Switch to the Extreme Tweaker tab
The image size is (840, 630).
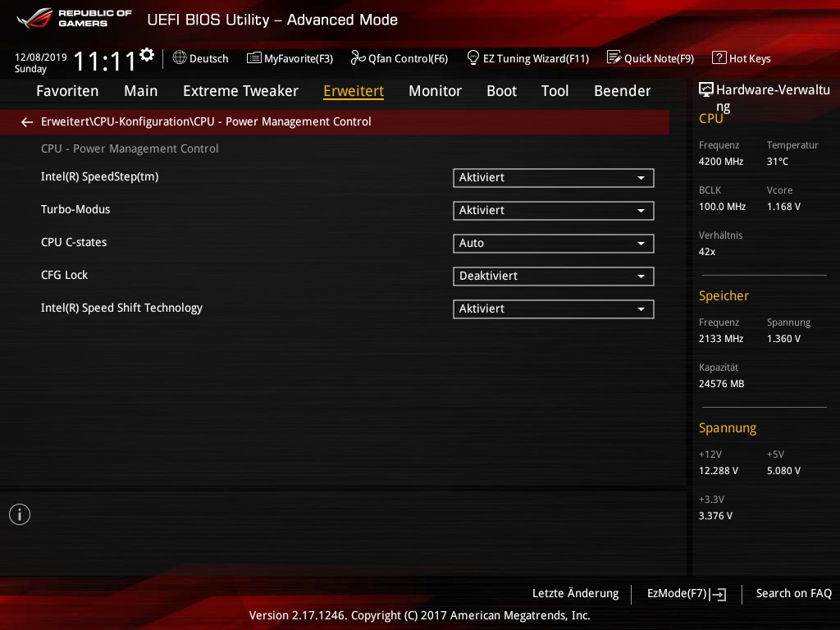[240, 91]
